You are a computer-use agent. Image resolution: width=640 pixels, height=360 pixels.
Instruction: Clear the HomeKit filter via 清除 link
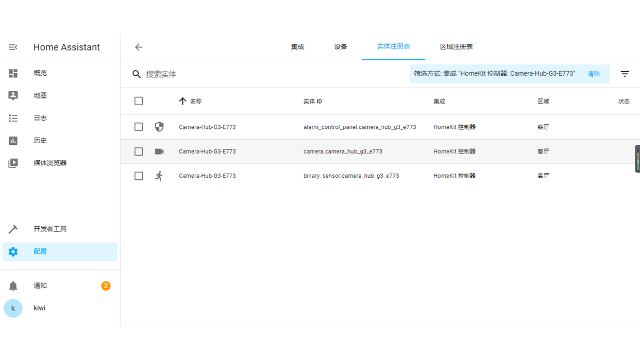[x=594, y=74]
